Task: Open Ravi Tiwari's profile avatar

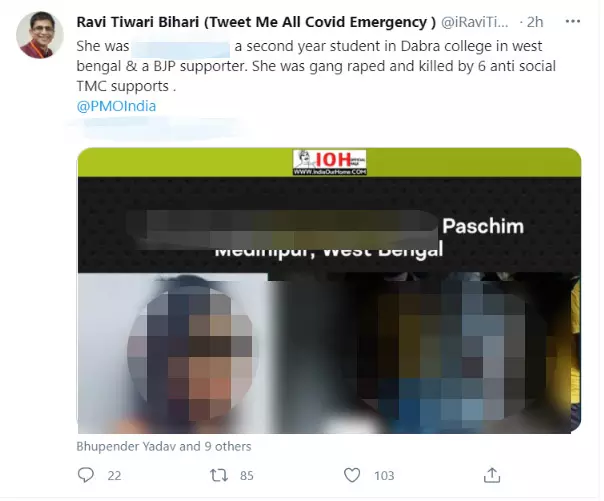Action: (x=40, y=35)
